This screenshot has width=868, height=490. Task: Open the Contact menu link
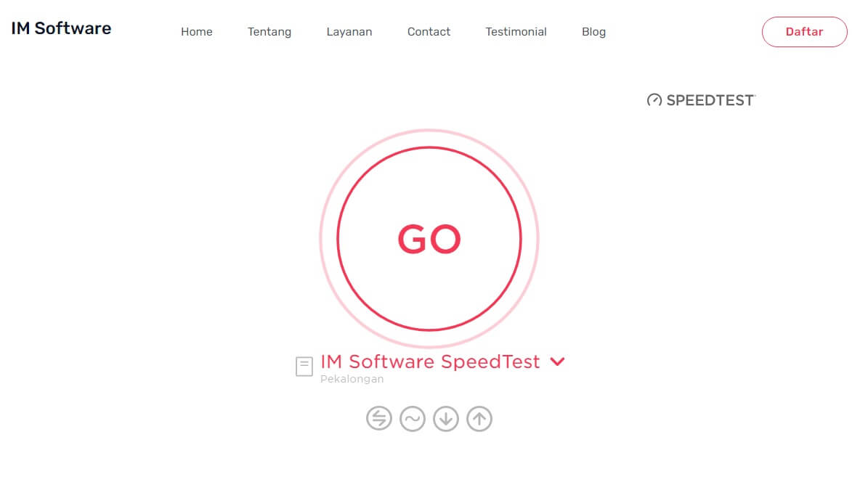(429, 32)
